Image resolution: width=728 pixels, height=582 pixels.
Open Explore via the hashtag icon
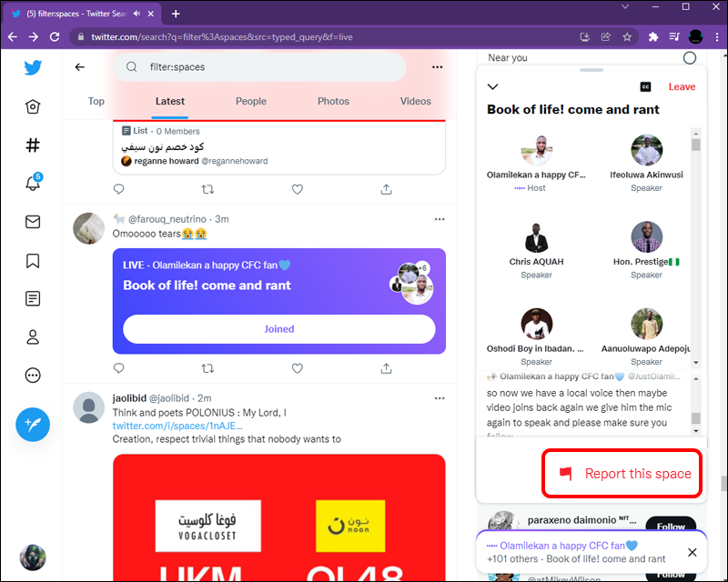click(x=33, y=145)
